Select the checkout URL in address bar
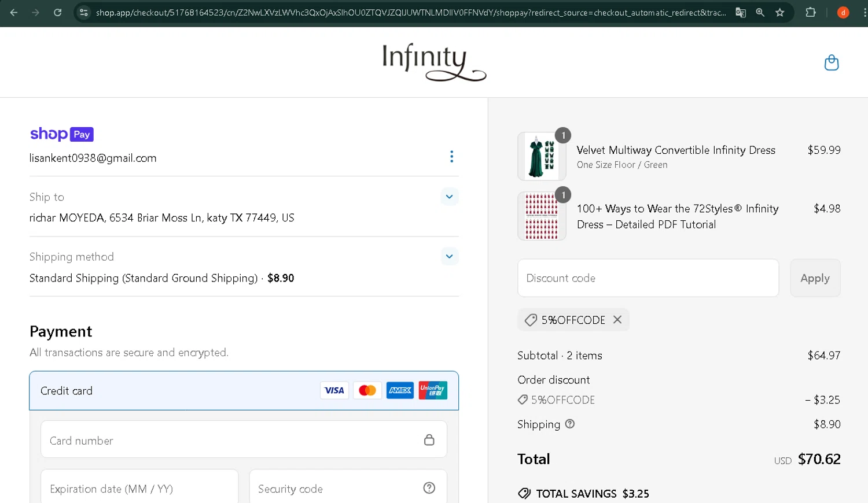 click(411, 12)
